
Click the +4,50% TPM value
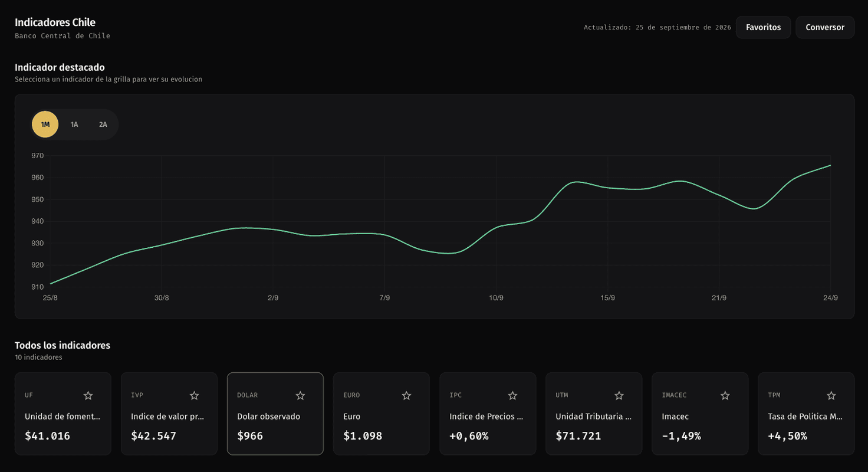(x=787, y=436)
